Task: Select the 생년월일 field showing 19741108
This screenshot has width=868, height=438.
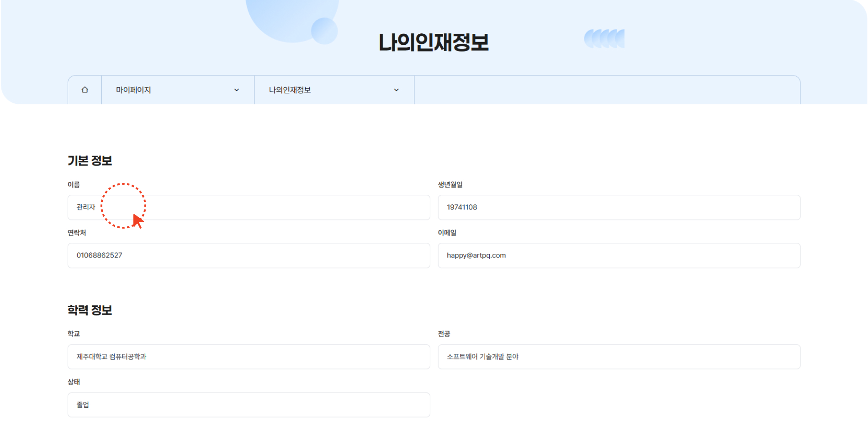Action: (618, 207)
